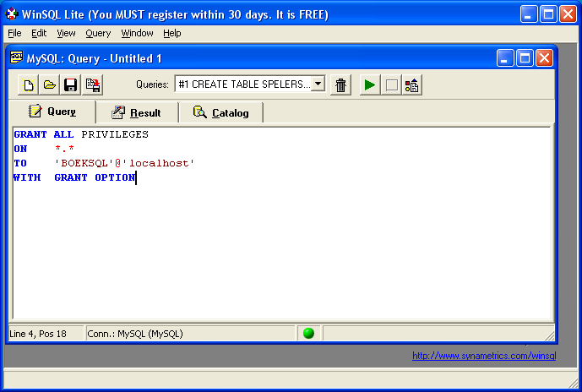
Task: Stop query execution square button
Action: tap(392, 85)
